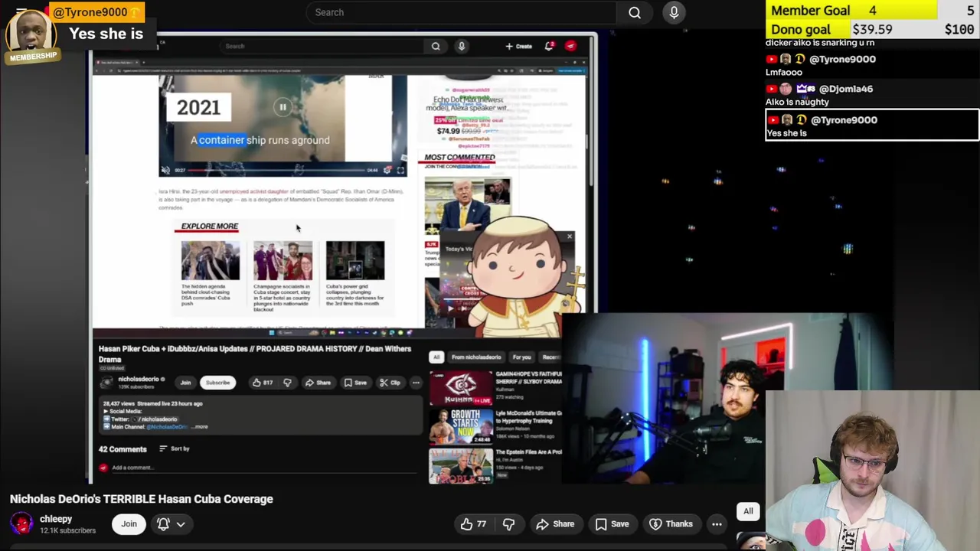Screen dimensions: 980x551
Task: Dislike the chleepy video
Action: (x=508, y=524)
